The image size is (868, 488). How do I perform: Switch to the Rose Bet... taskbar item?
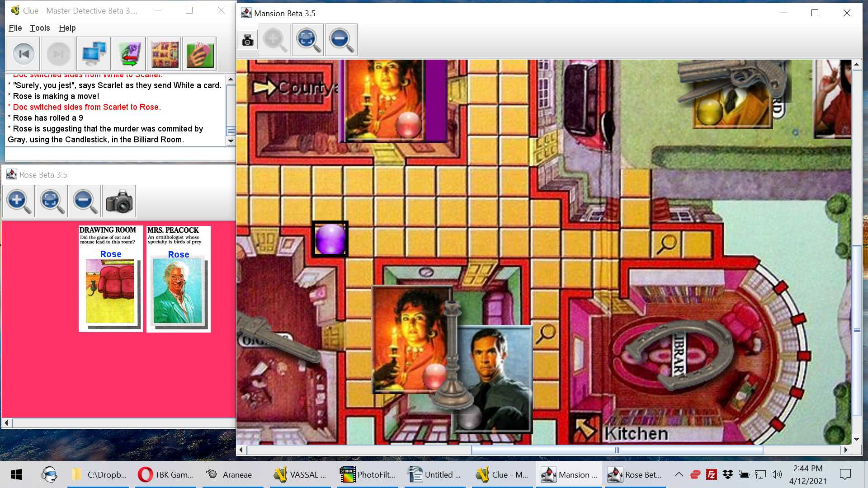tap(635, 474)
